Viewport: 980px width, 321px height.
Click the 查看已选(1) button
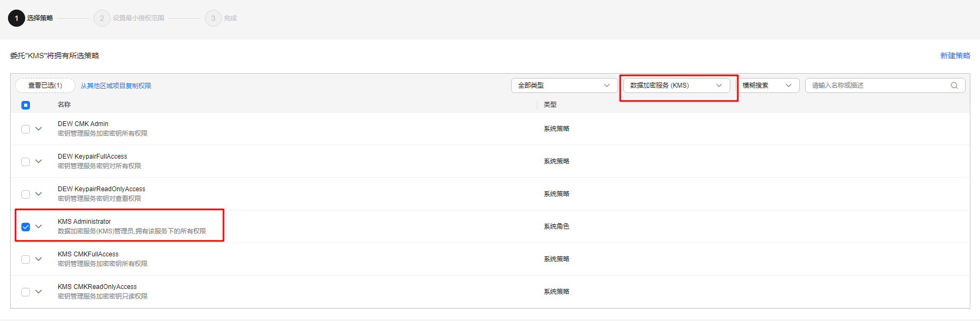[45, 85]
